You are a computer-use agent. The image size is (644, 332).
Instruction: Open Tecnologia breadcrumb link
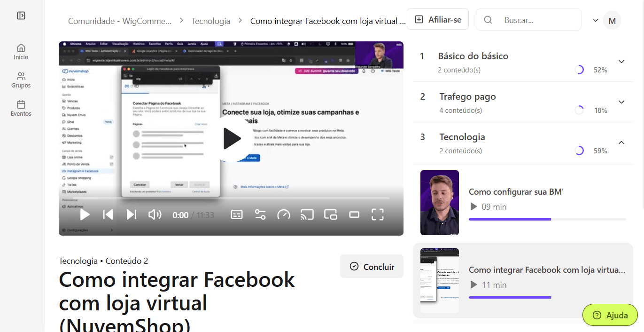211,21
